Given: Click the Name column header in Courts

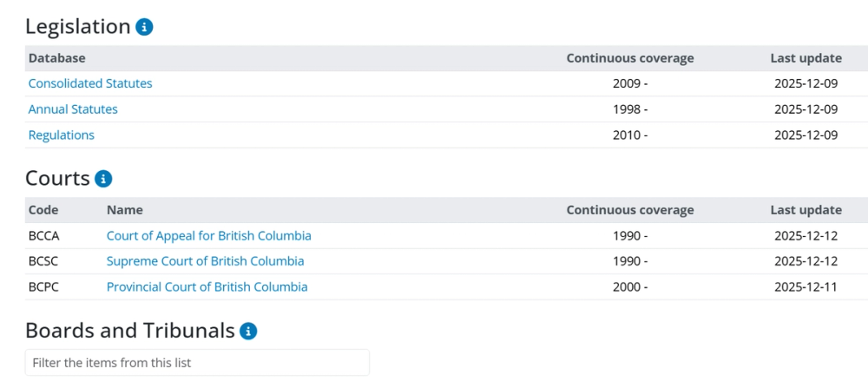Looking at the screenshot, I should (x=124, y=210).
